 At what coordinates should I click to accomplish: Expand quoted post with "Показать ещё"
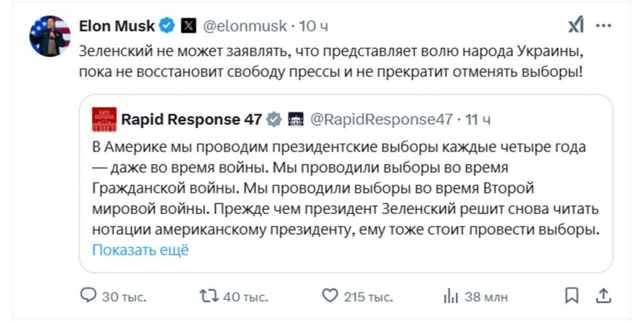tap(140, 250)
